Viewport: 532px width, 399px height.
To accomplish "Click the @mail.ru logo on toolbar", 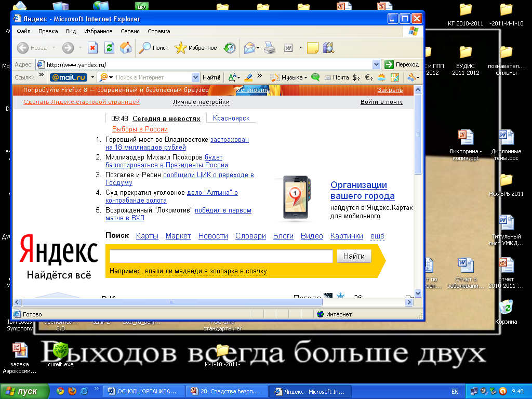I will [69, 77].
